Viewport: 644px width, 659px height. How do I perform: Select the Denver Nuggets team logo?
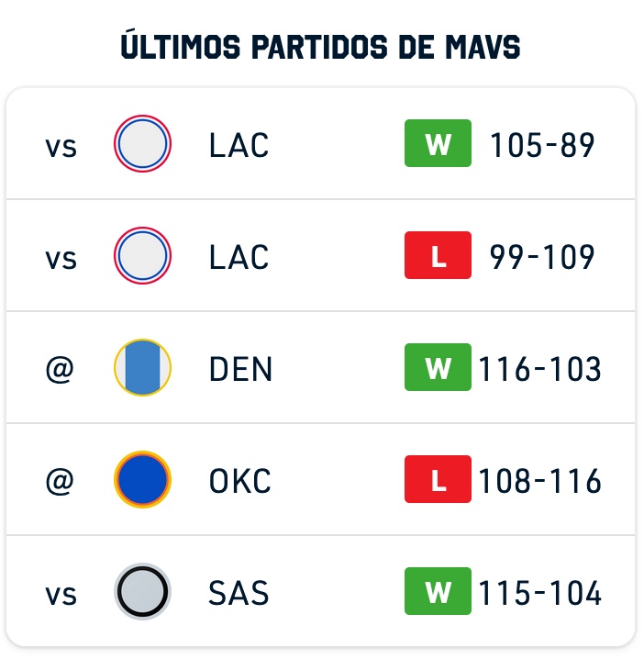click(142, 367)
